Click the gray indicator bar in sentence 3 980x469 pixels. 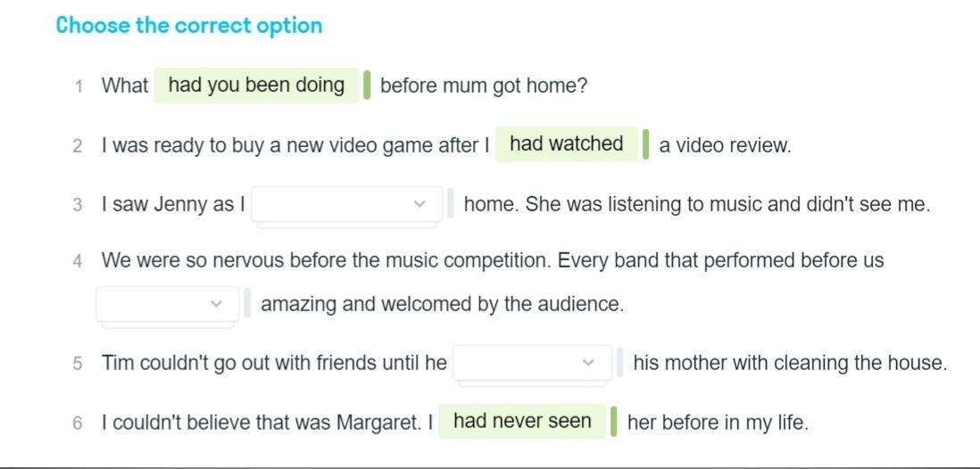(x=451, y=204)
